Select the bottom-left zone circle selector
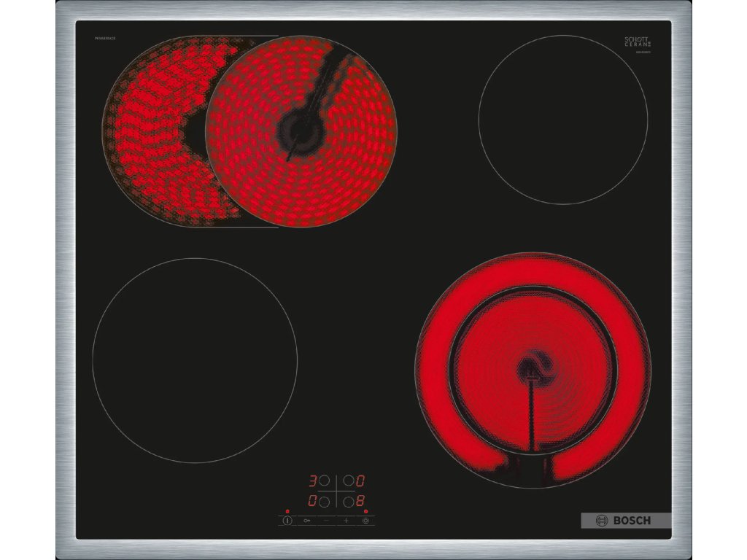 point(324,502)
